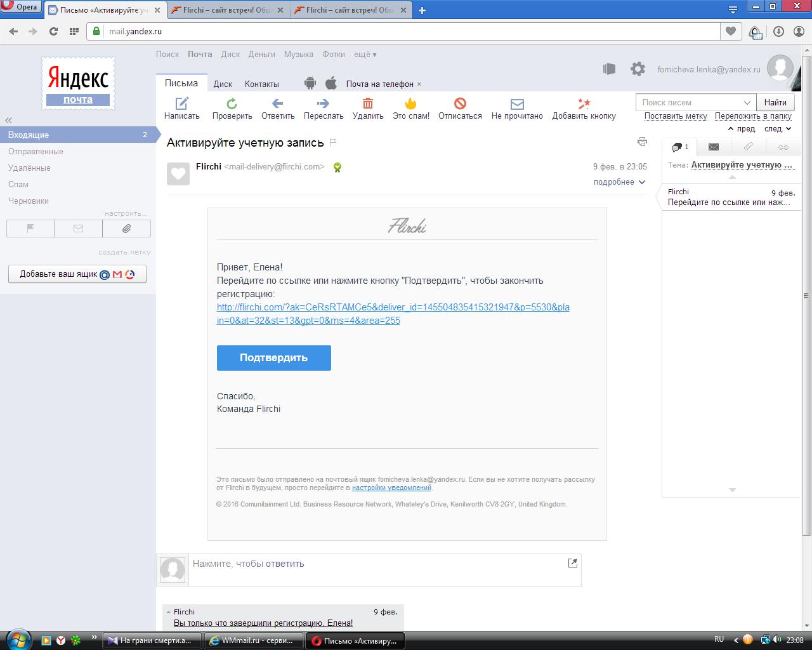Forward the email with Переслать
Image resolution: width=812 pixels, height=650 pixels.
pyautogui.click(x=324, y=109)
